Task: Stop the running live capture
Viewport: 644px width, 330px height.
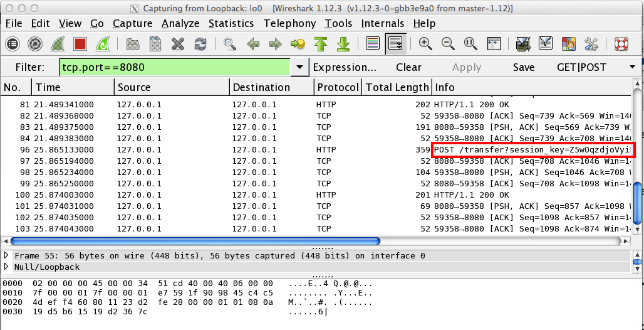Action: point(80,44)
